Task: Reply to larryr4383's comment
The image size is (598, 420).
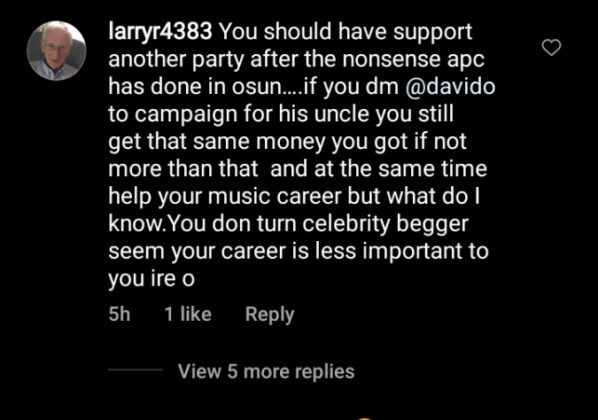Action: pos(270,315)
